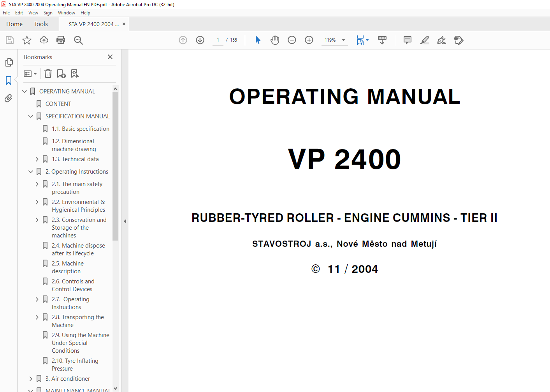
Task: Expand 2.2. Environmental & Hygienical Principles
Action: (37, 202)
